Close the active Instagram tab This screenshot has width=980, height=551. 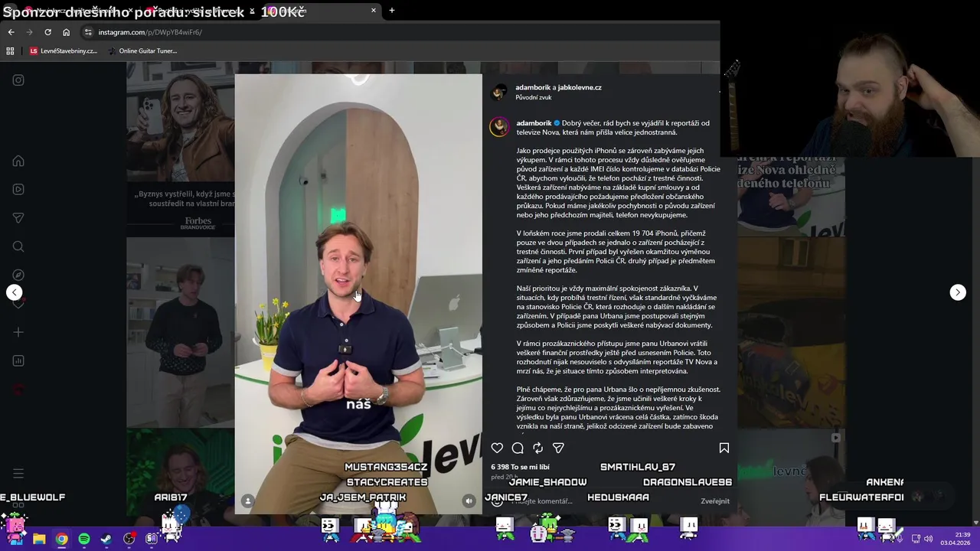374,11
